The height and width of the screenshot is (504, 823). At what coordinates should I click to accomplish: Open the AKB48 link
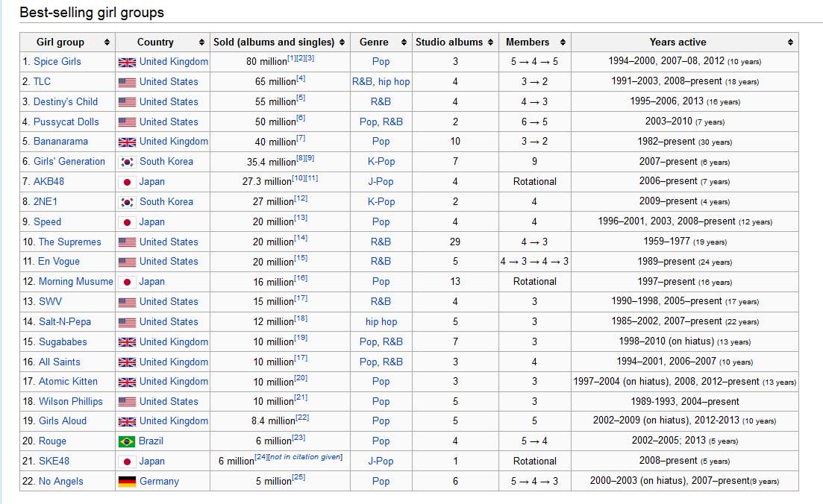tap(48, 181)
